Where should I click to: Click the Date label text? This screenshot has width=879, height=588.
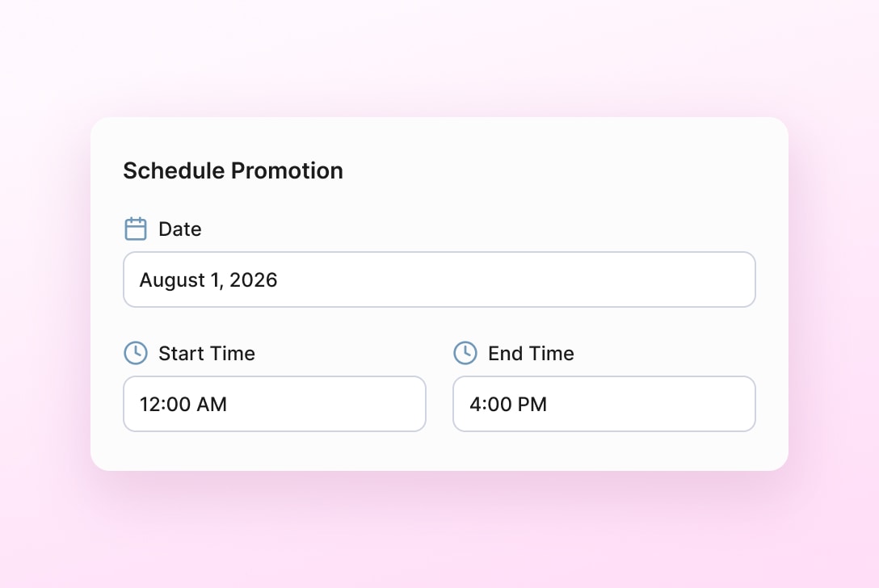tap(179, 229)
